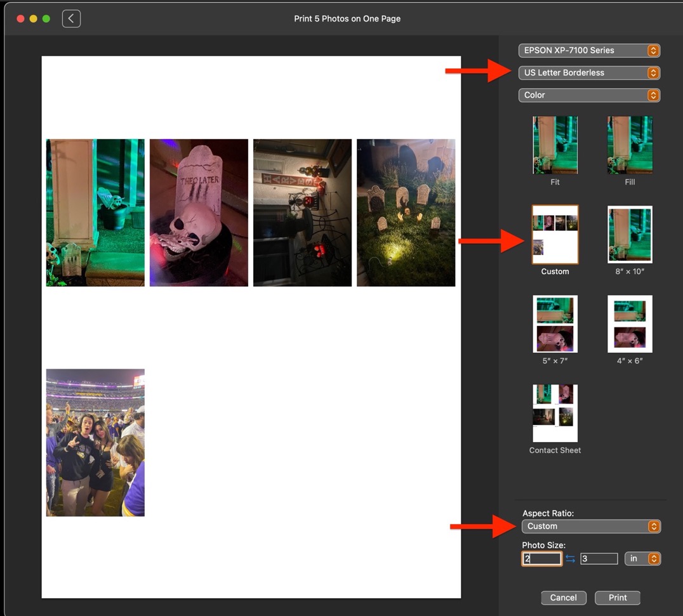This screenshot has width=683, height=616.
Task: Select the Fit layout option
Action: (555, 145)
